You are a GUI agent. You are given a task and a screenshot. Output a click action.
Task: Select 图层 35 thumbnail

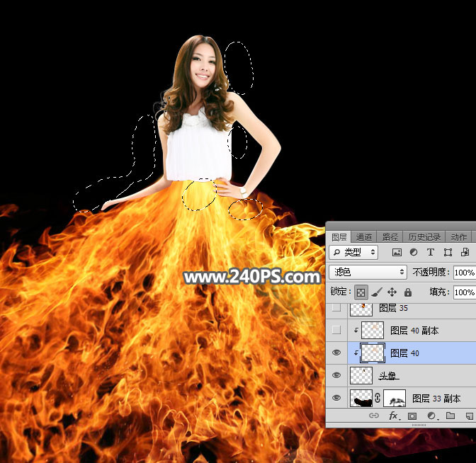[x=361, y=309]
